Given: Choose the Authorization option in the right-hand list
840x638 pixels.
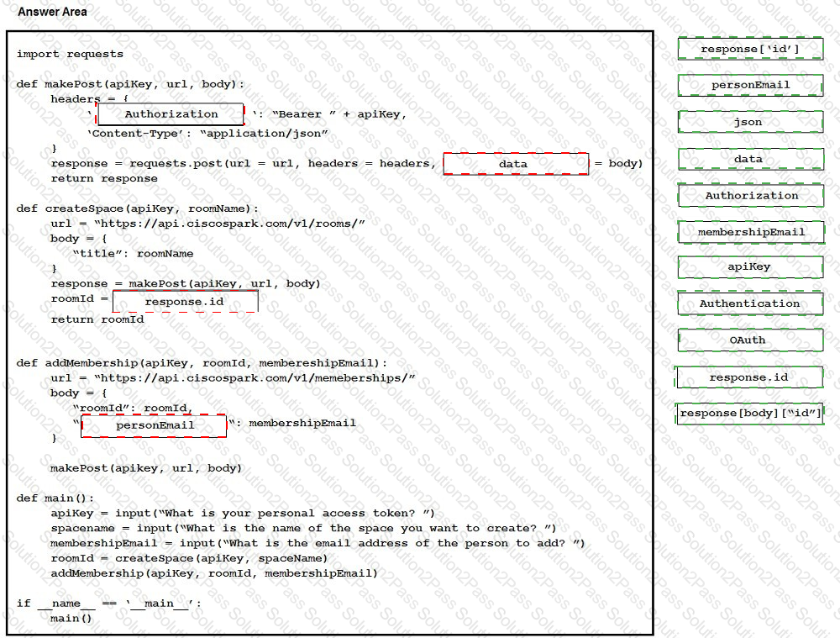Looking at the screenshot, I should tap(750, 196).
